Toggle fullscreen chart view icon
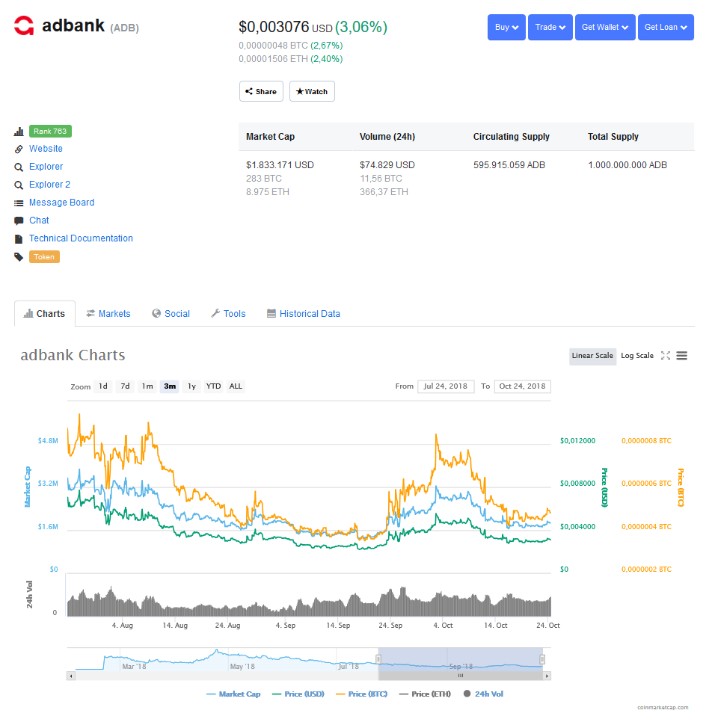 pyautogui.click(x=666, y=356)
